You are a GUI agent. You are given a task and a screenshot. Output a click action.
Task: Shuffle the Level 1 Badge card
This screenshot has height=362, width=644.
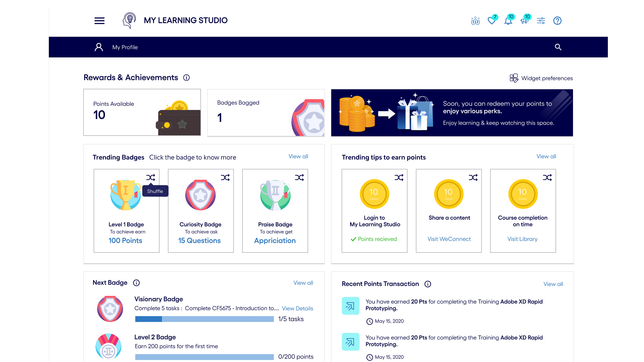coord(151,177)
